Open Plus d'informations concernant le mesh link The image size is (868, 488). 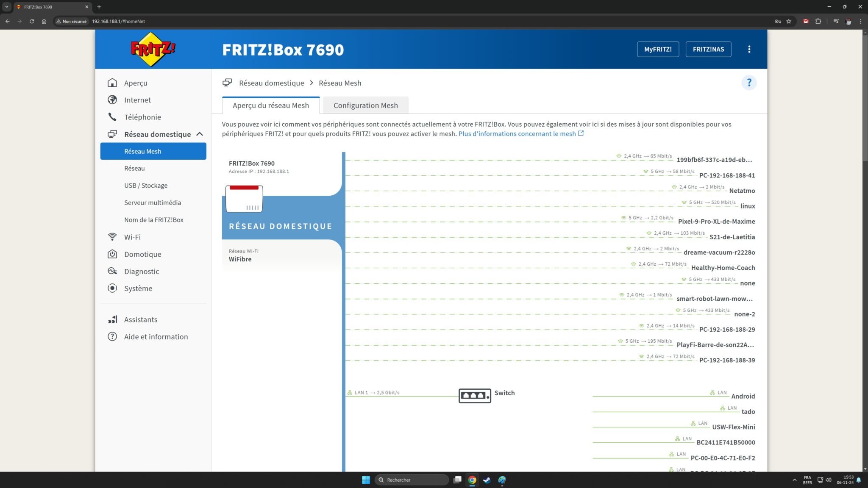tap(521, 133)
